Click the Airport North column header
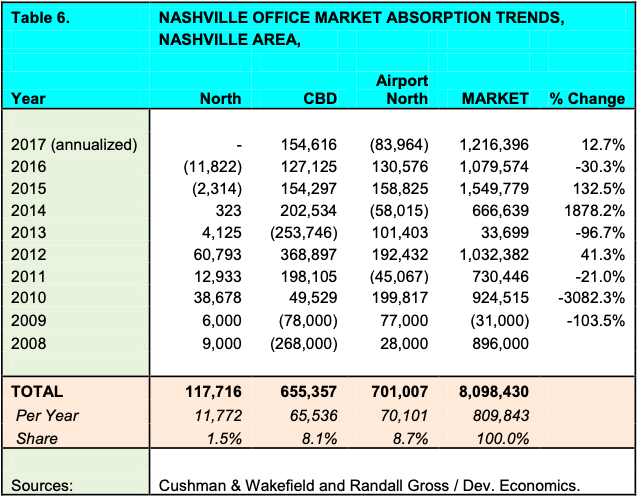The width and height of the screenshot is (638, 498). [401, 88]
